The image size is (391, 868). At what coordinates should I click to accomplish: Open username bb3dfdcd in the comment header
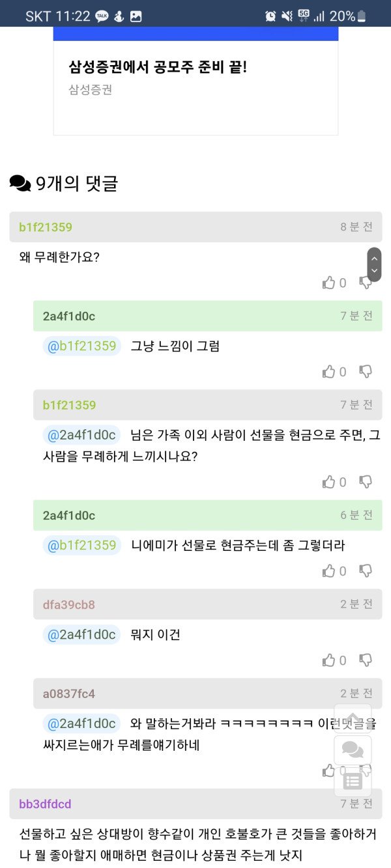[45, 804]
